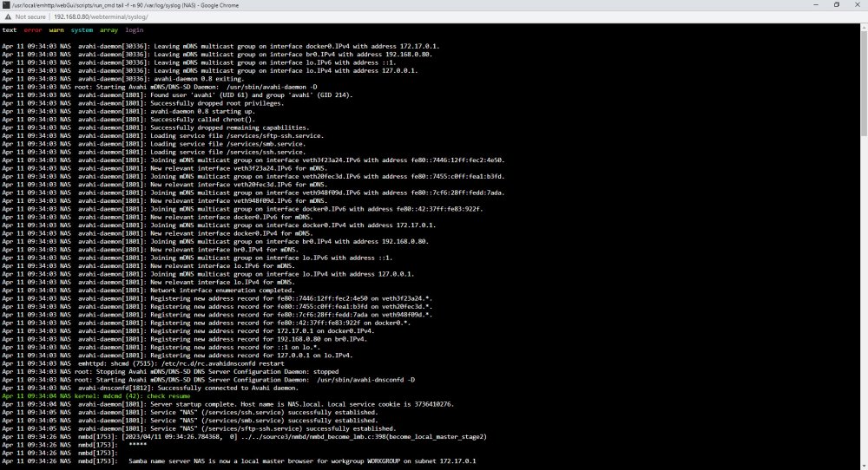The image size is (868, 470).
Task: Click the line 'Successfully dropped remaining capabilities.'
Action: point(155,127)
